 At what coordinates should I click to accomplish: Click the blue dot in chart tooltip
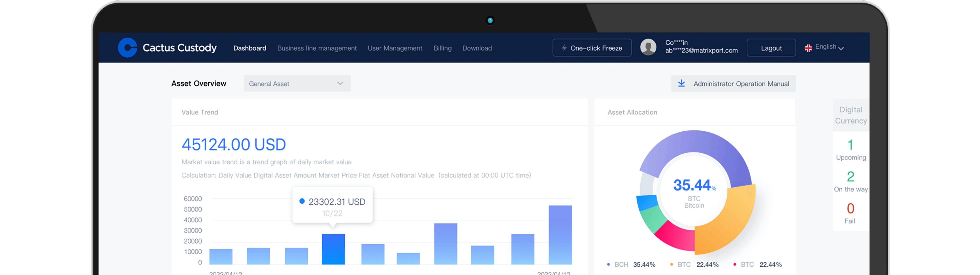click(302, 201)
